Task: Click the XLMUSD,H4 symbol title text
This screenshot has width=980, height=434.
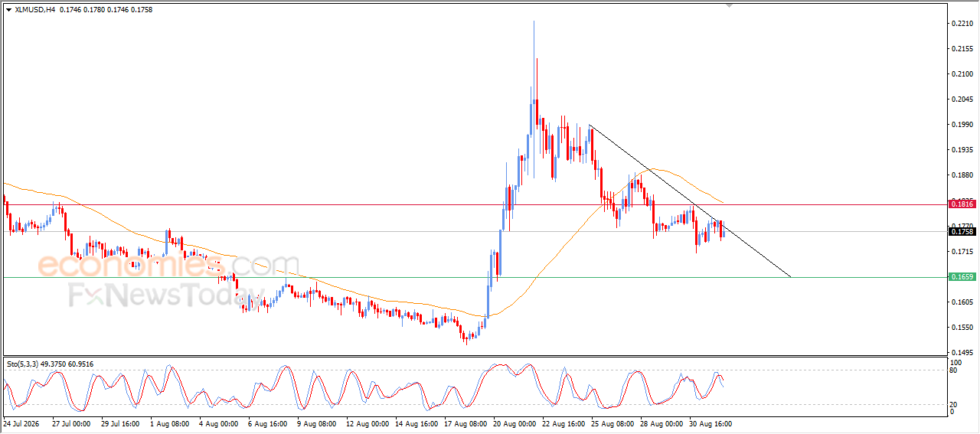Action: [x=34, y=9]
